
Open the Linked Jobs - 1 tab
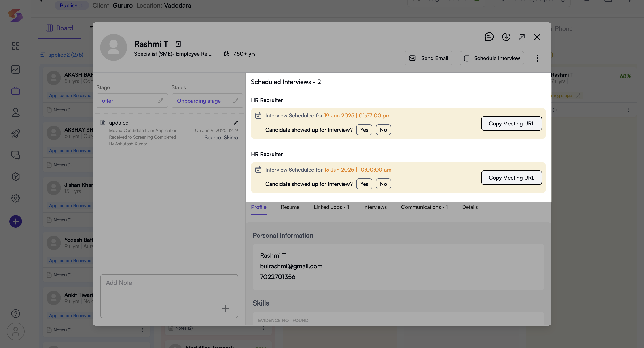[x=331, y=207]
